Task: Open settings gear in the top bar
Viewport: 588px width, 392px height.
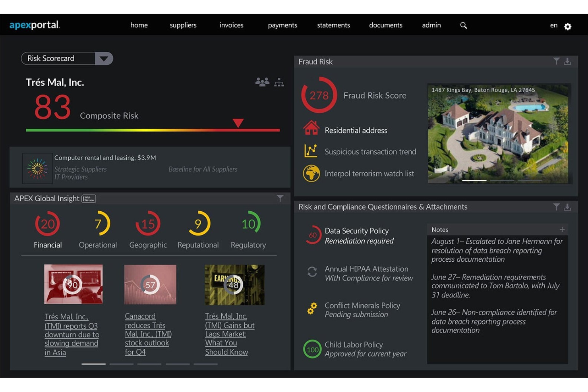Action: (x=568, y=26)
